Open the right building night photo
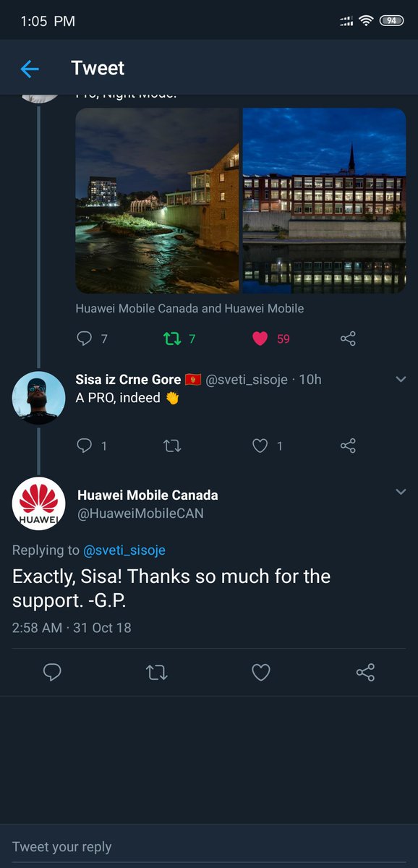 (324, 200)
